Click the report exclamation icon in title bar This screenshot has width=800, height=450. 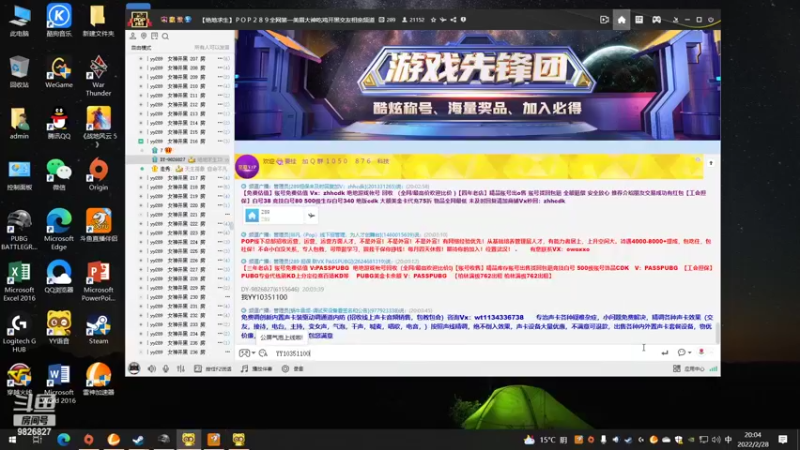tap(463, 20)
